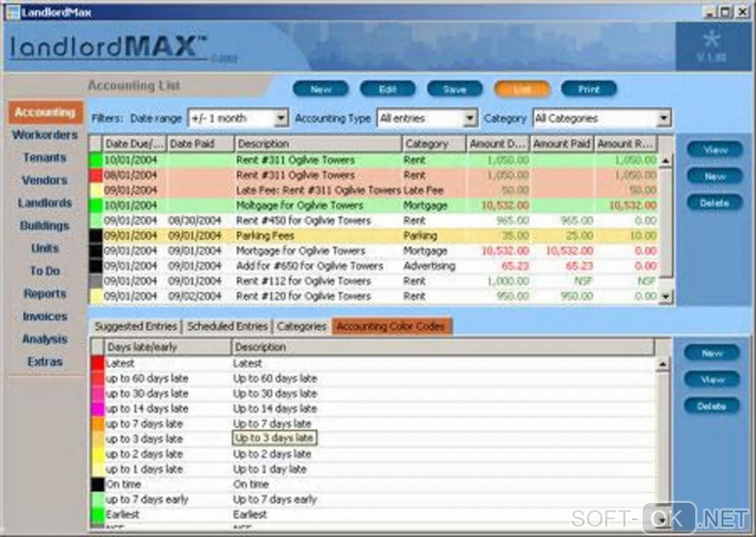The width and height of the screenshot is (756, 537).
Task: Maximize the LandlordMax window
Action: pos(726,12)
